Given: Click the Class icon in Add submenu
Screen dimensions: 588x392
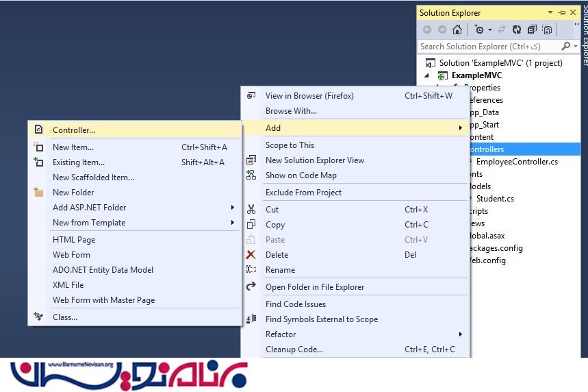Looking at the screenshot, I should pyautogui.click(x=38, y=317).
